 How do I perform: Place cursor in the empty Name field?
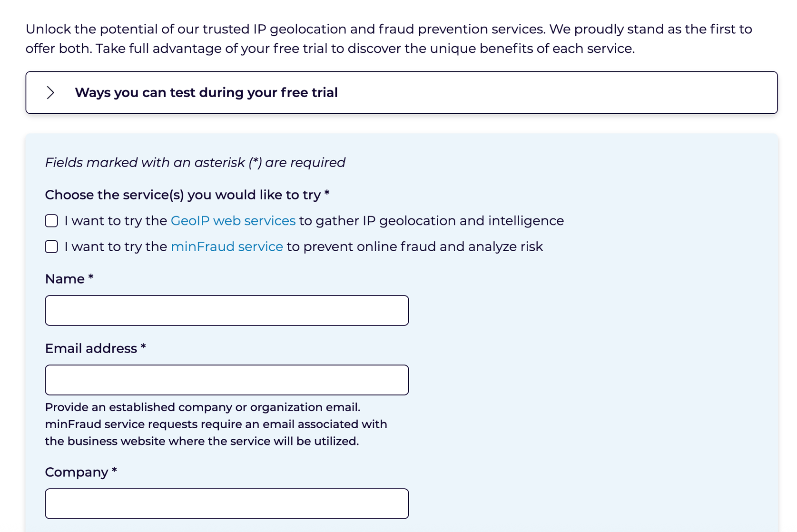[x=226, y=310]
